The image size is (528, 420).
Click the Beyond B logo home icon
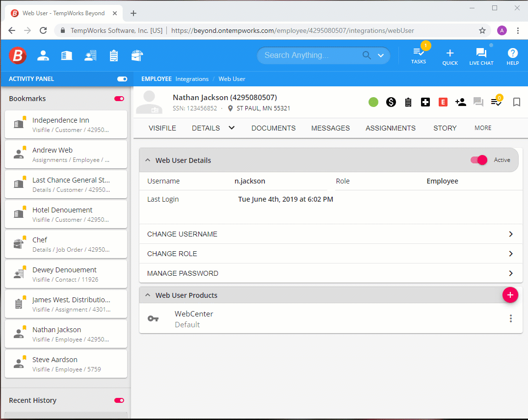18,55
